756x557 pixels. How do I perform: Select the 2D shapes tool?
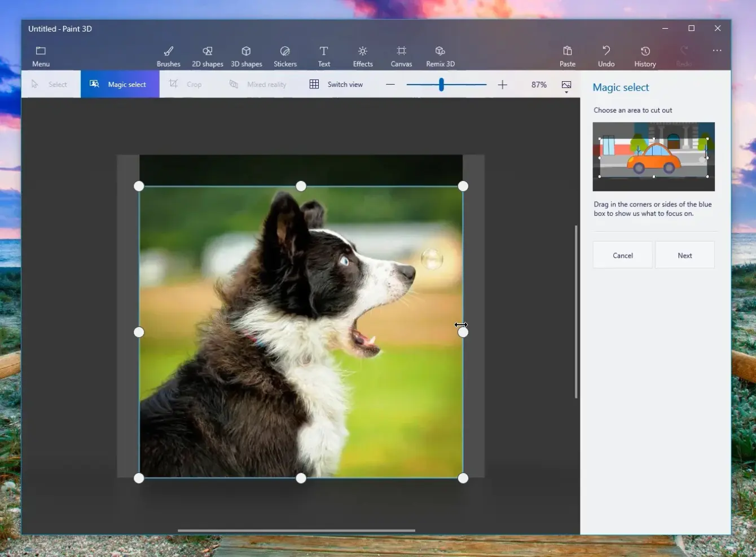point(207,56)
